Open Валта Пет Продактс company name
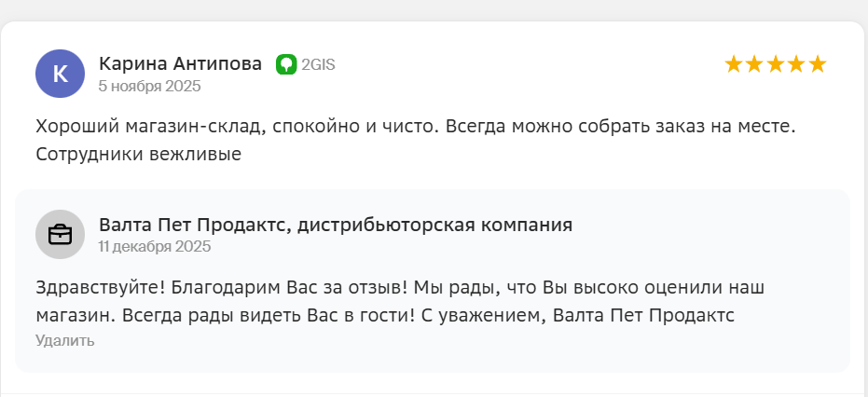 (x=192, y=225)
